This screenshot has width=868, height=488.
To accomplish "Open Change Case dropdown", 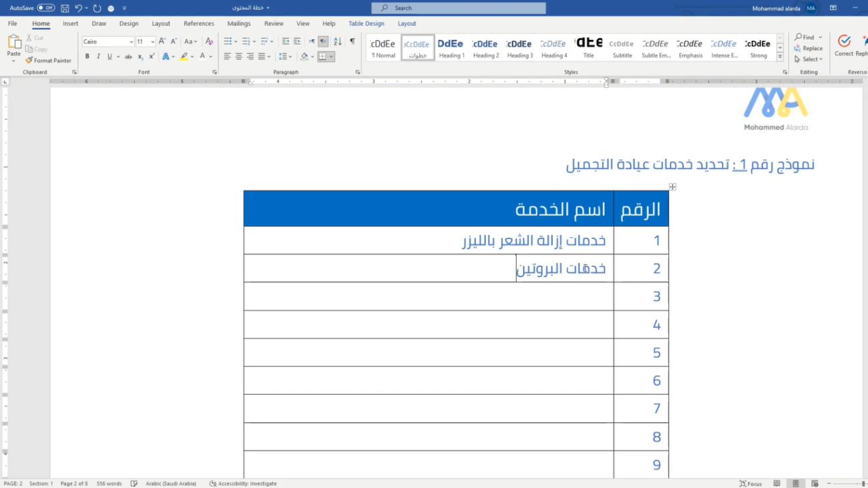I will click(190, 41).
